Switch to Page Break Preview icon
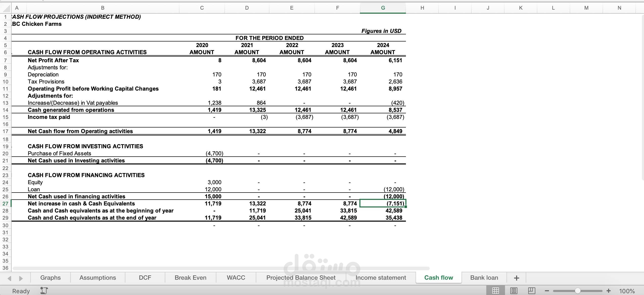This screenshot has width=644, height=295. (532, 291)
